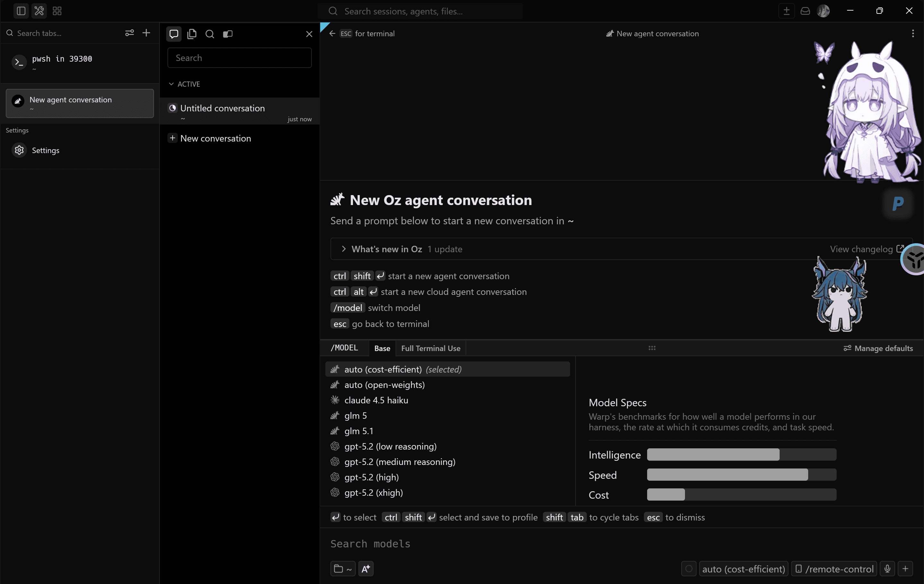
Task: Focus the Search models input
Action: [x=622, y=543]
